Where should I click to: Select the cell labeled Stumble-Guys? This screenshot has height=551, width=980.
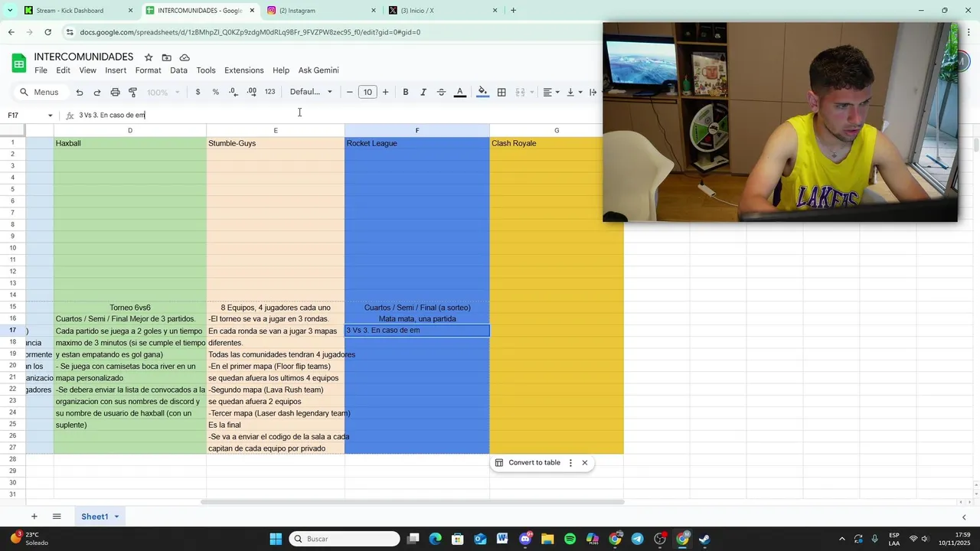[x=276, y=143]
